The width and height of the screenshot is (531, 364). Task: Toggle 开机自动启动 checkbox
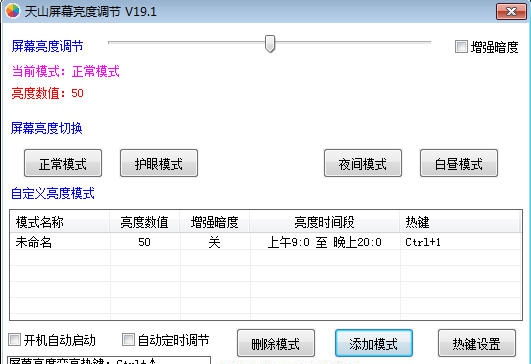click(15, 340)
